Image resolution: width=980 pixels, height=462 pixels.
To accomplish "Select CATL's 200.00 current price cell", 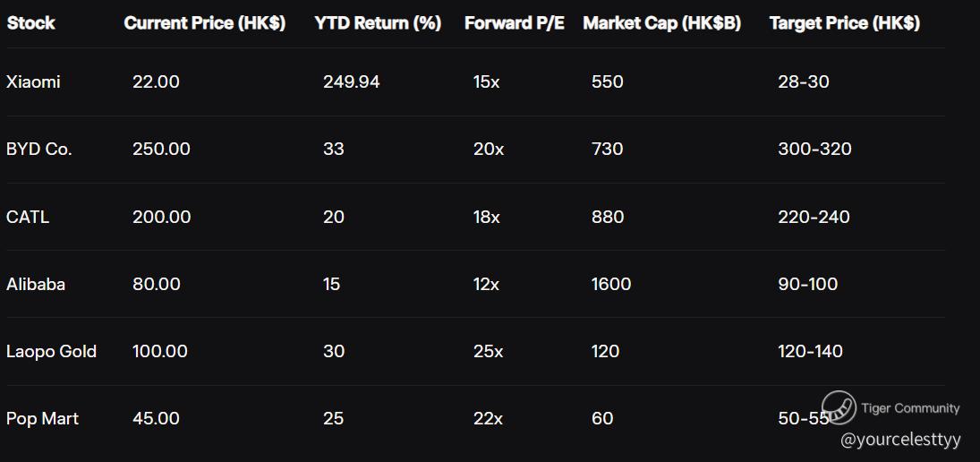I will point(161,217).
